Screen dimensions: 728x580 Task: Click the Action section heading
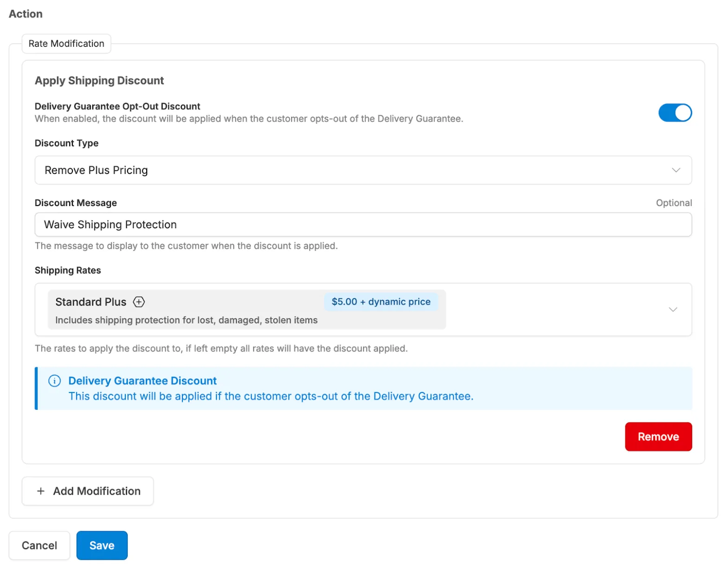pos(26,14)
